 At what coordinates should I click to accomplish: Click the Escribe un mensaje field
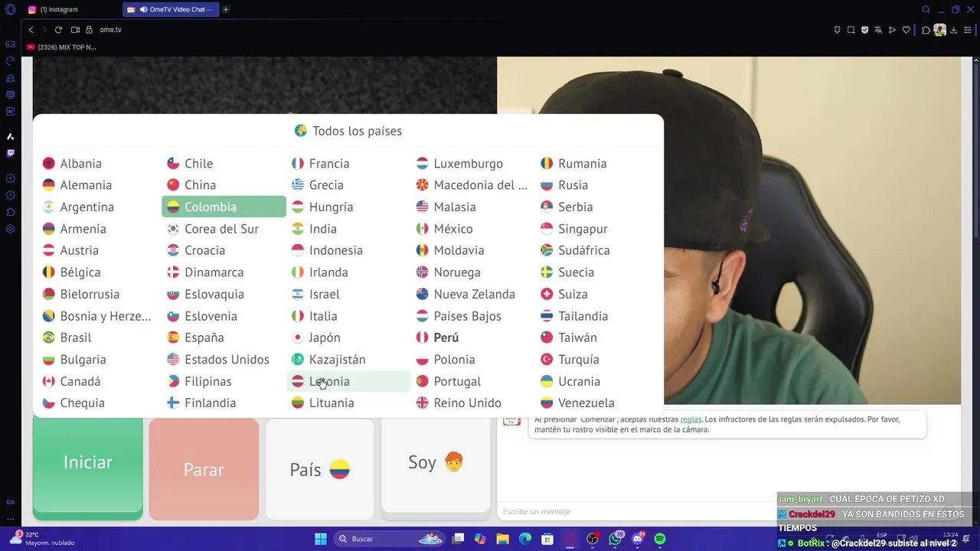[x=635, y=511]
